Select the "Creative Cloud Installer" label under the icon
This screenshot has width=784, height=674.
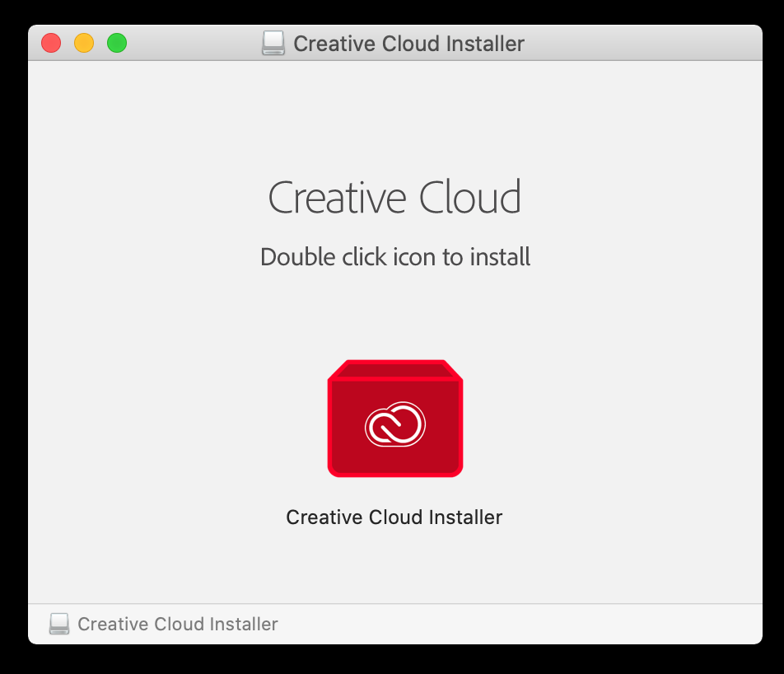[394, 517]
